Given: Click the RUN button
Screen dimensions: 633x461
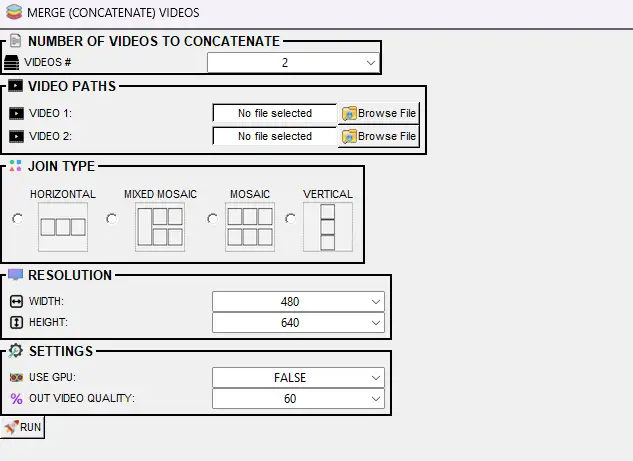Looking at the screenshot, I should pos(23,427).
